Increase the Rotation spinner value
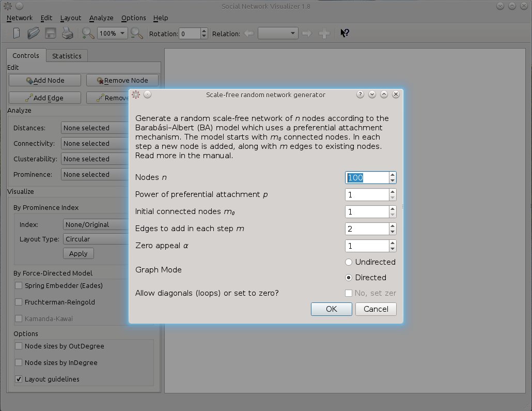 (x=204, y=31)
